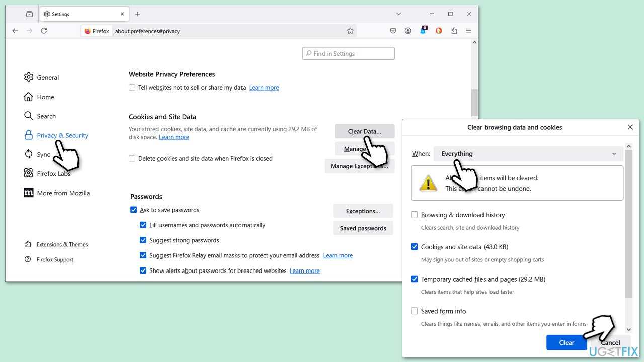The image size is (644, 362).
Task: Click the List all tabs chevron
Action: pyautogui.click(x=398, y=14)
